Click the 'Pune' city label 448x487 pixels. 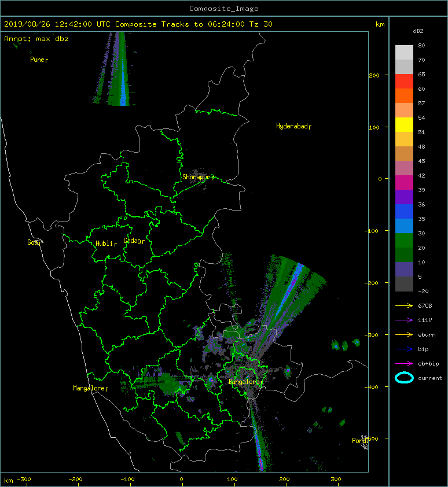point(38,60)
